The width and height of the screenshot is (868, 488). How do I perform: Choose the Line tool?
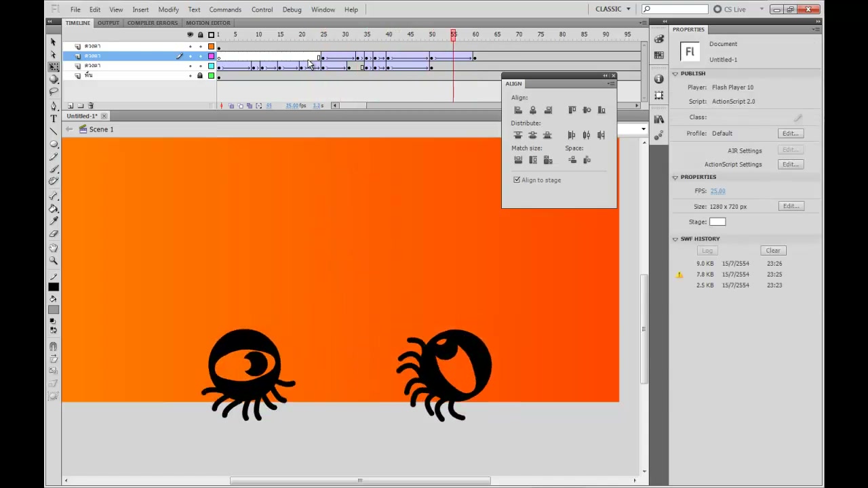54,131
